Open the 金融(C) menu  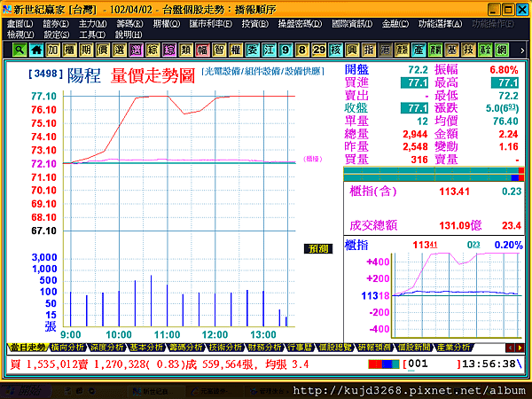click(395, 24)
